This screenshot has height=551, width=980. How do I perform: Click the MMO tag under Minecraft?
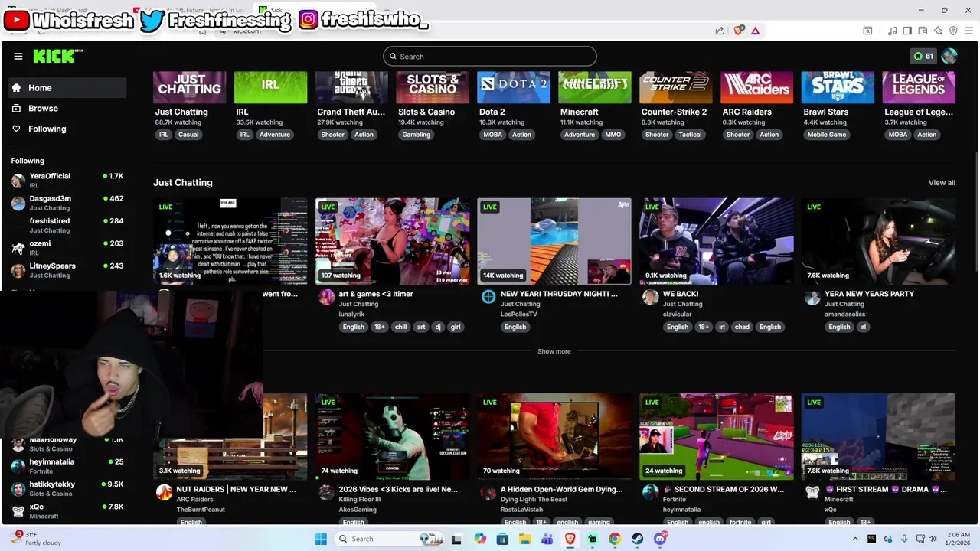(x=613, y=135)
